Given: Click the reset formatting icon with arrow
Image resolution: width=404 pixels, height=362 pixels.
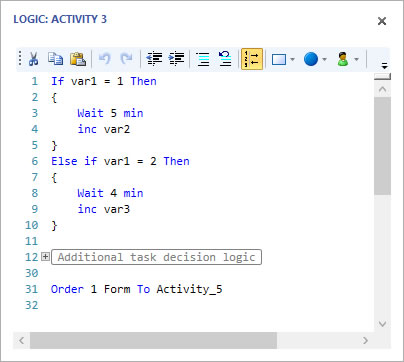Looking at the screenshot, I should [x=225, y=59].
